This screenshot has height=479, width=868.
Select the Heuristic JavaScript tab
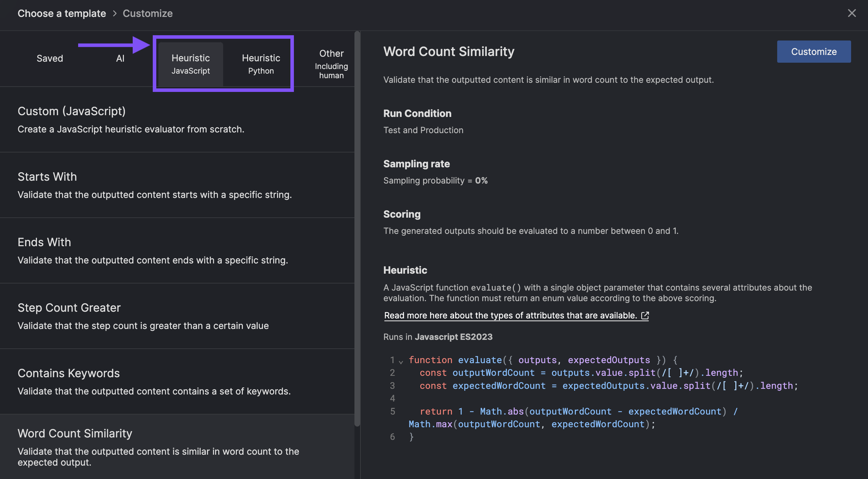190,64
